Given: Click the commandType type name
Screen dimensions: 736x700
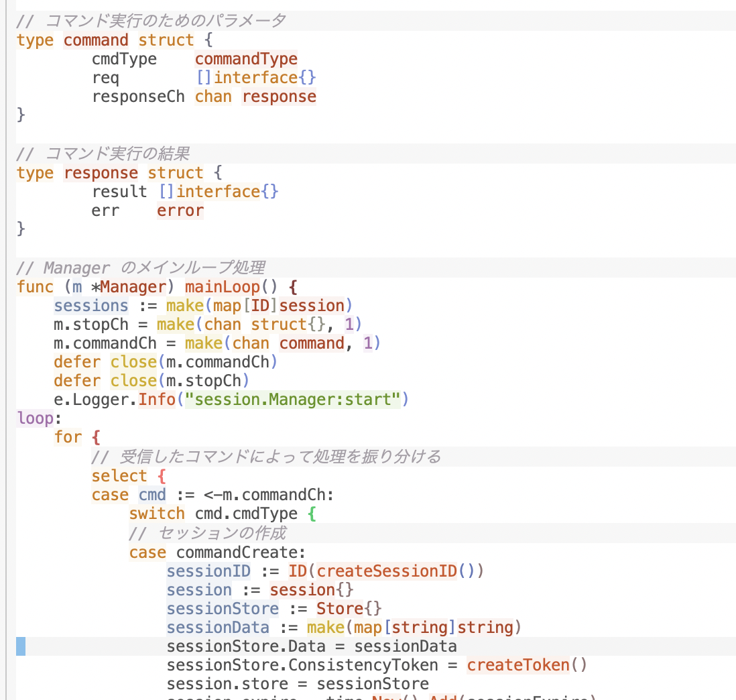Looking at the screenshot, I should coord(246,59).
